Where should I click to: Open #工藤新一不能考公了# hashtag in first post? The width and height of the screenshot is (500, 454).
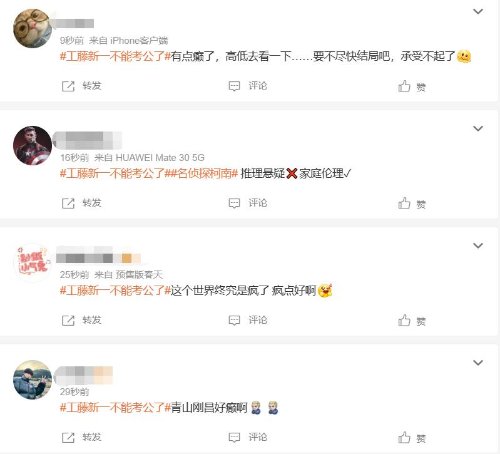point(115,56)
